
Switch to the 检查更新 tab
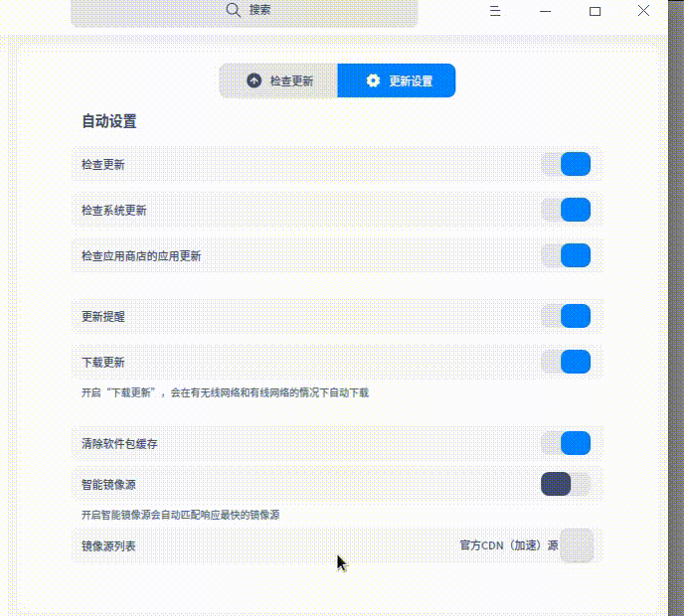click(278, 80)
